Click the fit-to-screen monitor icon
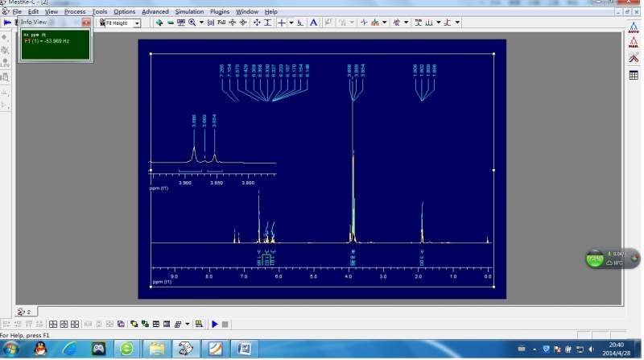The image size is (644, 360). coord(180,23)
